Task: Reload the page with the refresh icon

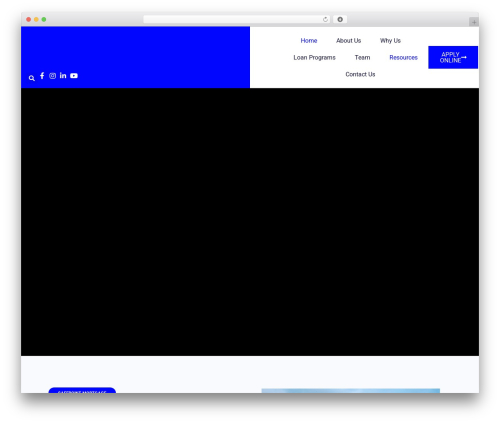Action: (325, 19)
